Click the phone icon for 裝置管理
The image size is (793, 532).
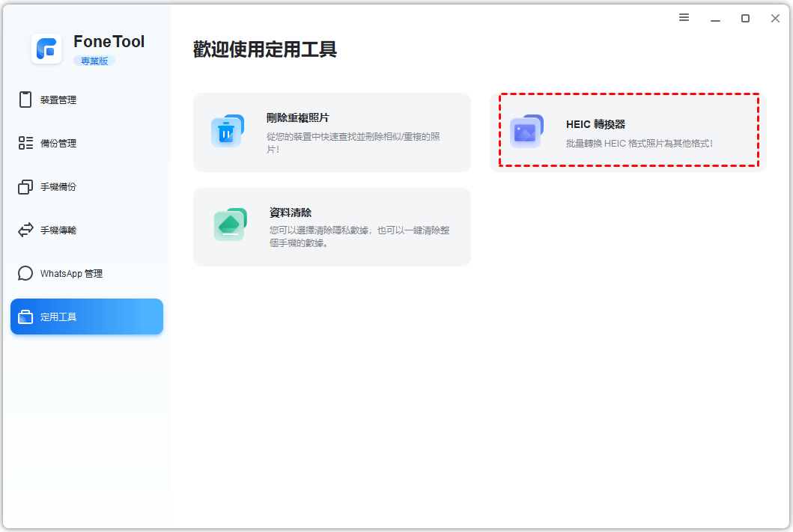point(25,100)
